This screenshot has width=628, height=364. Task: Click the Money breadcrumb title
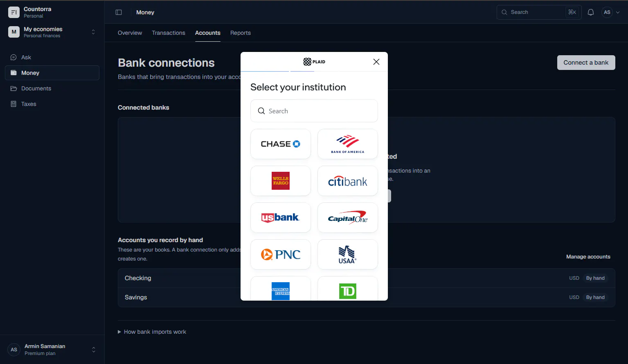(145, 12)
